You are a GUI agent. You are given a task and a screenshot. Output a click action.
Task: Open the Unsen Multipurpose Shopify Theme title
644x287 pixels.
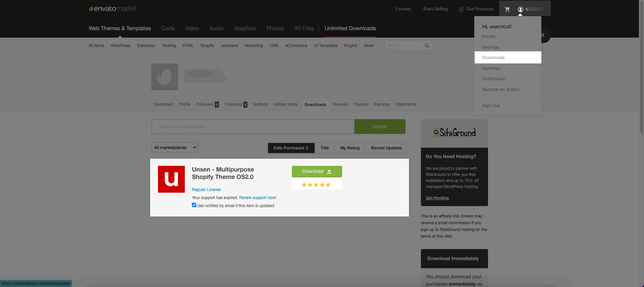(x=223, y=173)
